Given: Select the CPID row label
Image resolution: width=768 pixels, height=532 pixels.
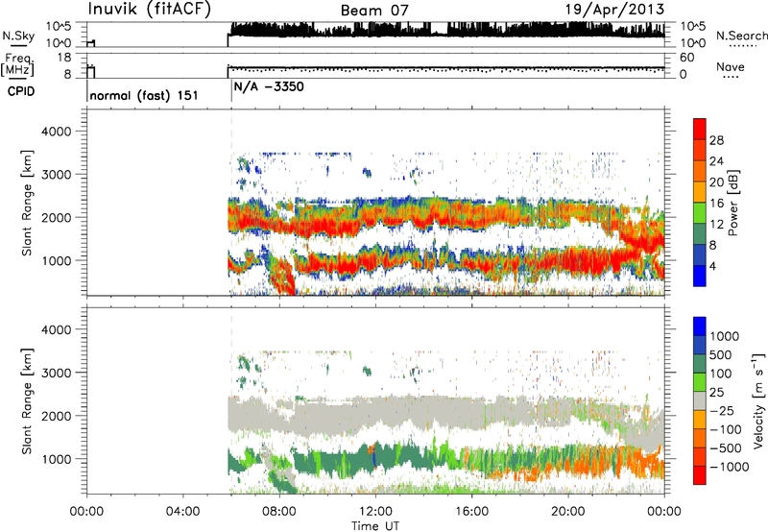Looking at the screenshot, I should coord(21,91).
